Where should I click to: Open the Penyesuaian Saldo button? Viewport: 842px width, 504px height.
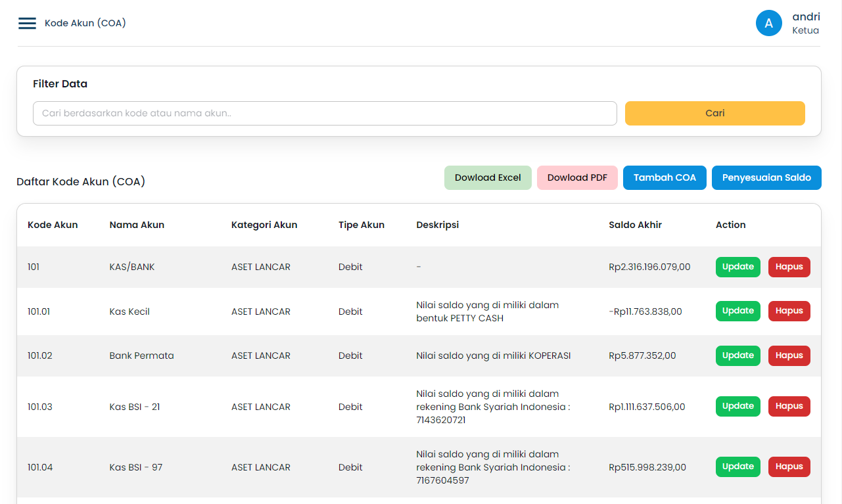(766, 178)
